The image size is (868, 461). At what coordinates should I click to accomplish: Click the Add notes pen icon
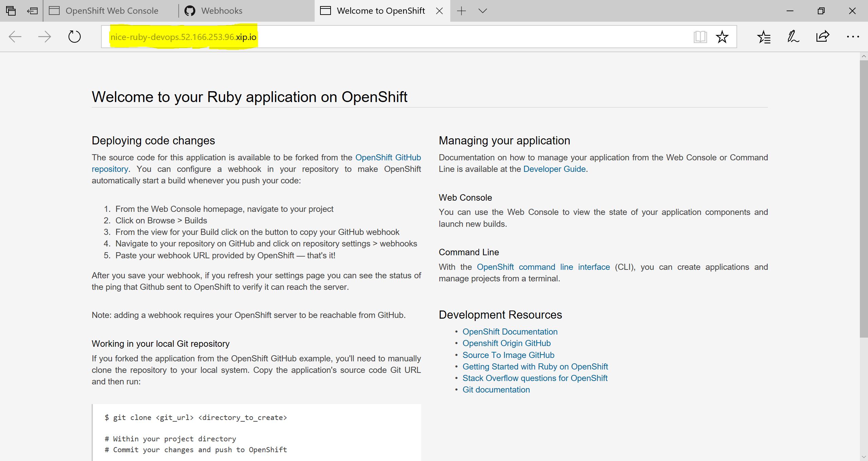click(793, 37)
